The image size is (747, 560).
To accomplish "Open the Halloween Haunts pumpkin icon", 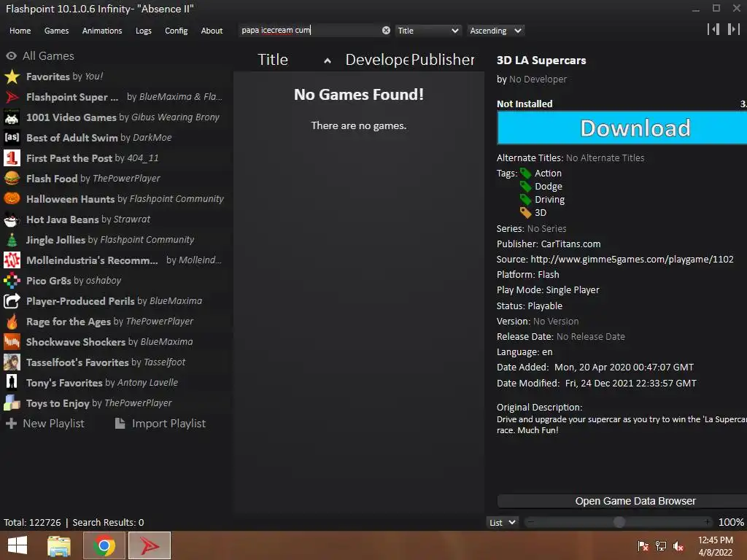I will [x=12, y=198].
